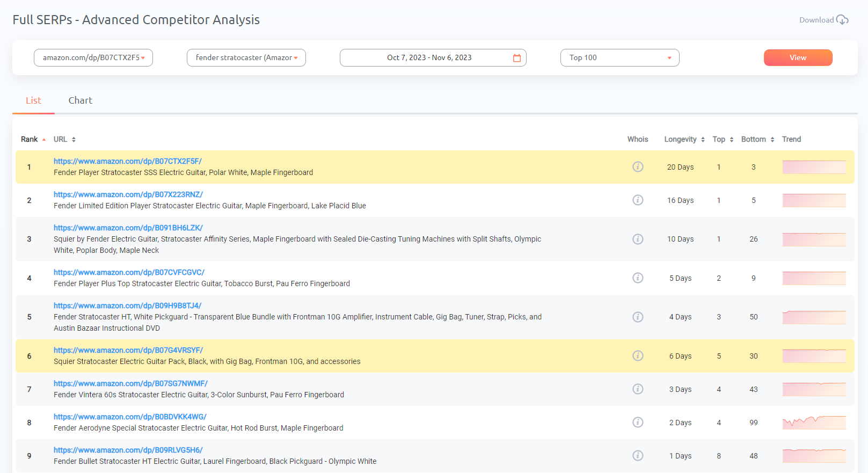Image resolution: width=868 pixels, height=473 pixels.
Task: Open Whois info for rank 1 B07CTX2F5F
Action: tap(638, 167)
